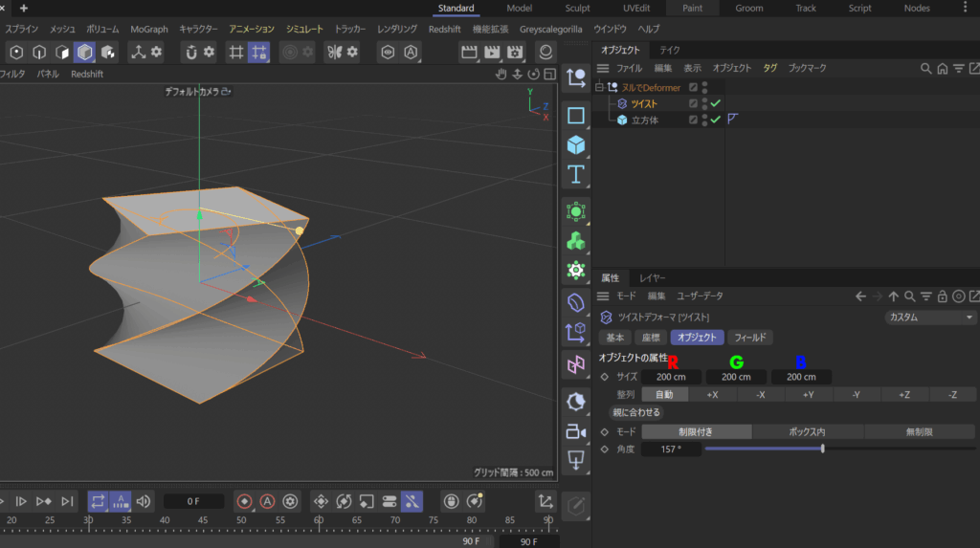Open the シミュレート menu
980x548 pixels.
304,30
